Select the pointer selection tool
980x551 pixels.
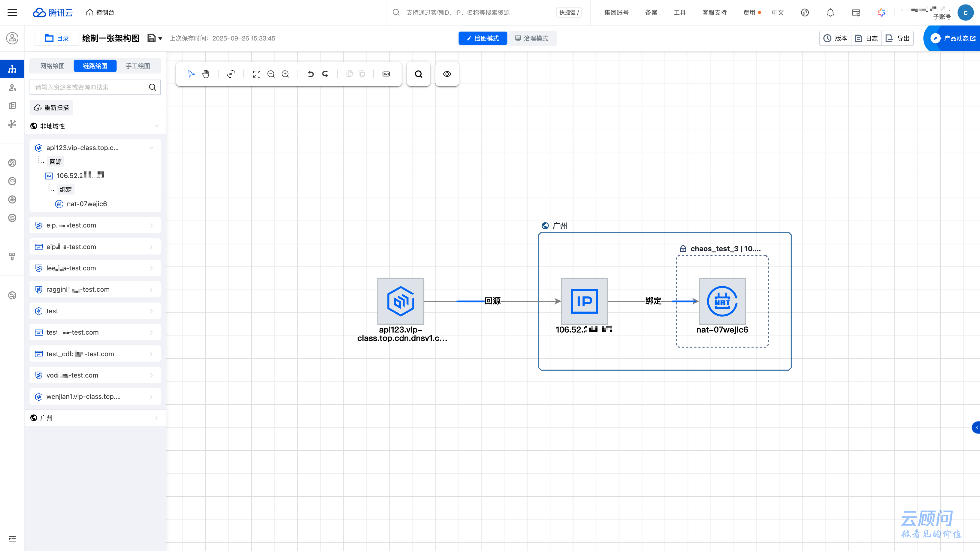(191, 74)
